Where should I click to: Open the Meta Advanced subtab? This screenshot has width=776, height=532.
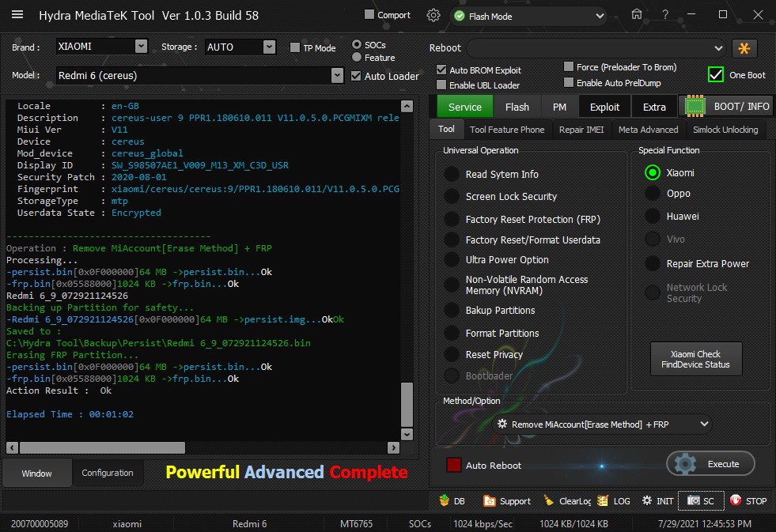coord(649,130)
